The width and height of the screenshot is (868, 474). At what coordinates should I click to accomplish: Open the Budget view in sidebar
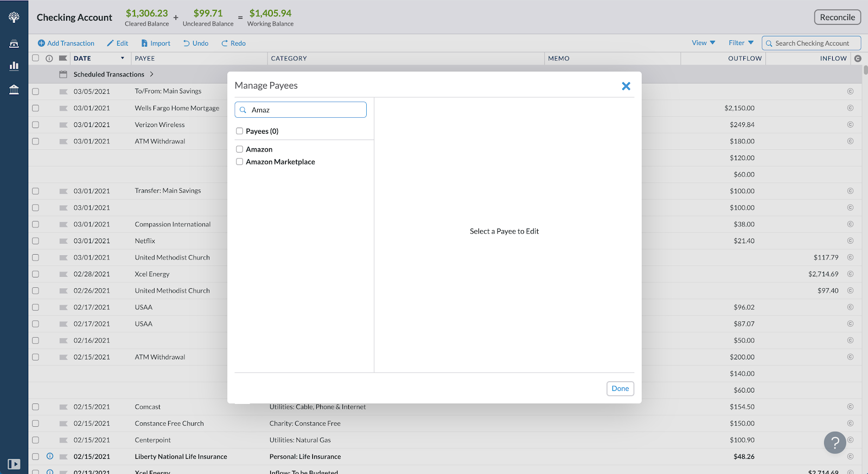(14, 43)
